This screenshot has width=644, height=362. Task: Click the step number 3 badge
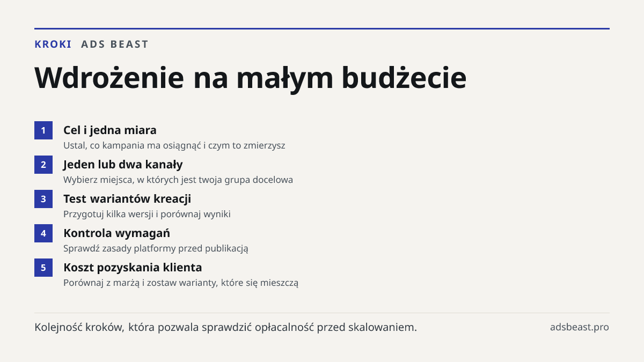(x=43, y=199)
